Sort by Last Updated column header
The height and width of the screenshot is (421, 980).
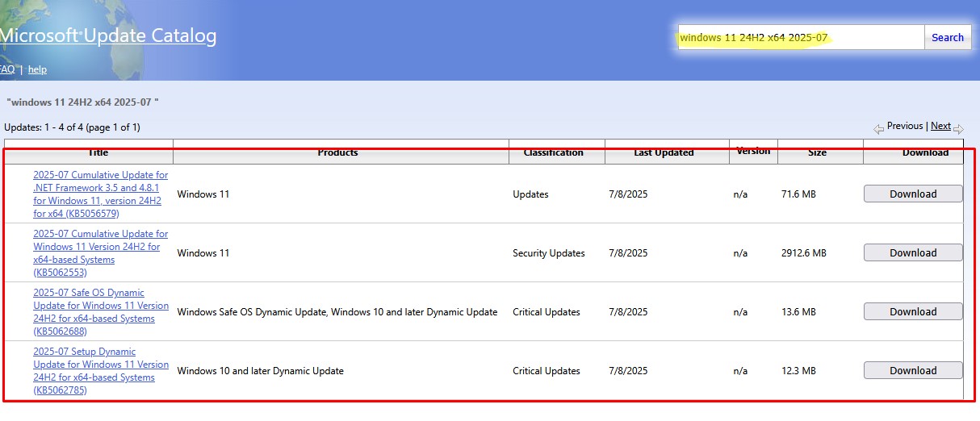coord(664,152)
